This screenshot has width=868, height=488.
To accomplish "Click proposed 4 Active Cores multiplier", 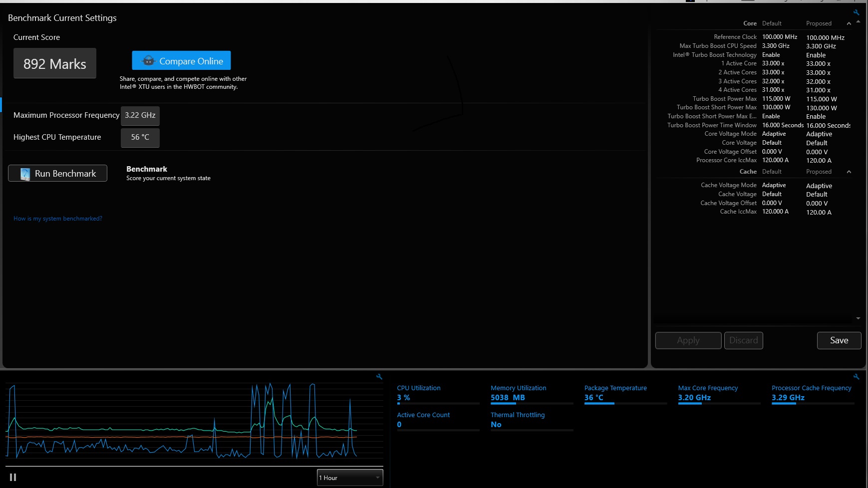I will 818,90.
